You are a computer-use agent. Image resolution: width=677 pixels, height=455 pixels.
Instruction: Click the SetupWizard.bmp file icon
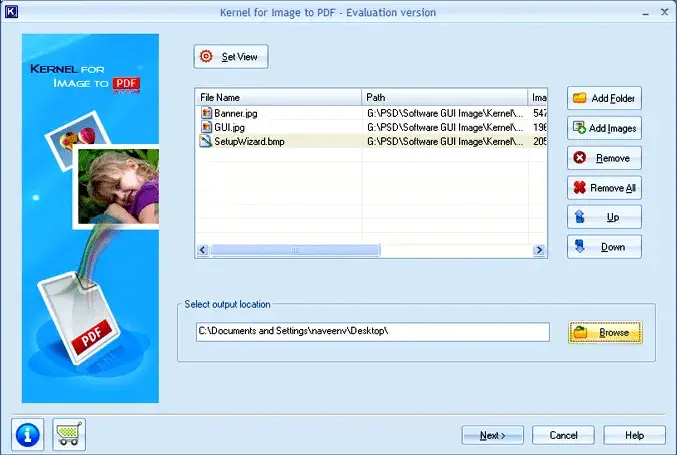click(206, 141)
